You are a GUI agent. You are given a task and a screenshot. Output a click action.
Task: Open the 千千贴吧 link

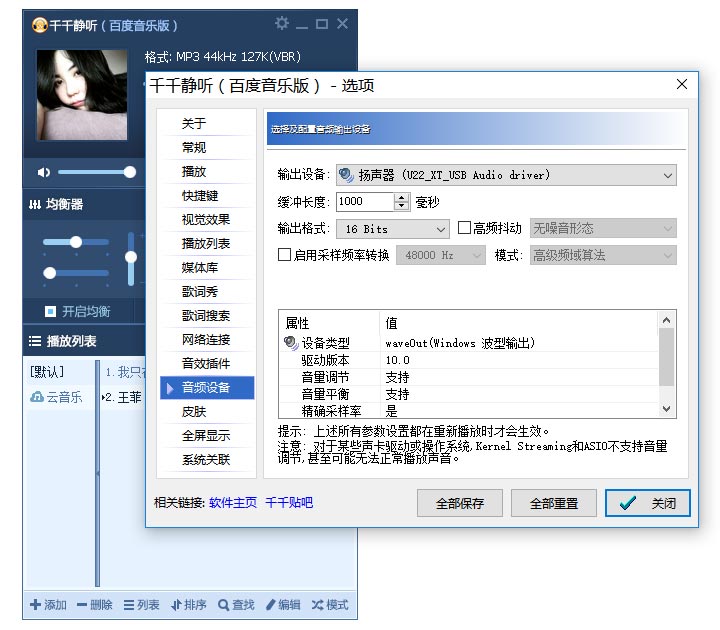point(289,503)
